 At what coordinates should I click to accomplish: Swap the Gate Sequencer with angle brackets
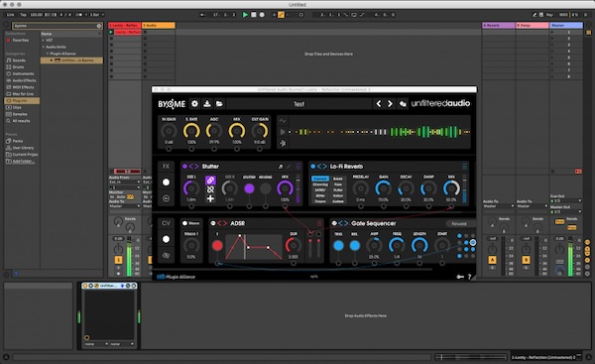point(343,223)
